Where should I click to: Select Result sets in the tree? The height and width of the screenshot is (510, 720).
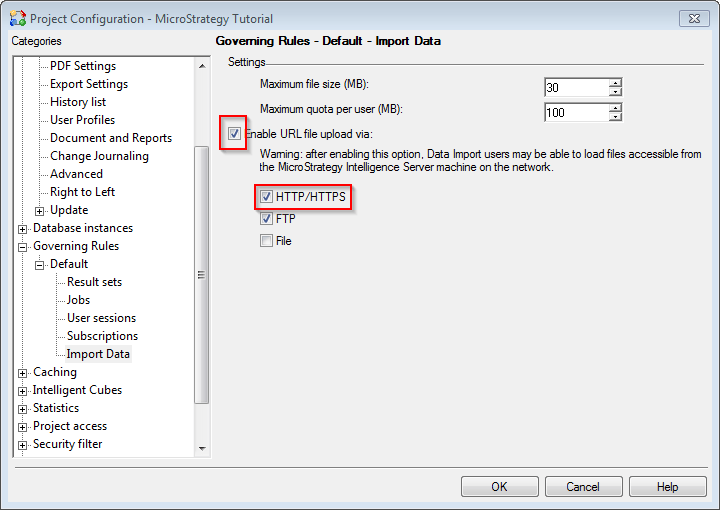[94, 282]
